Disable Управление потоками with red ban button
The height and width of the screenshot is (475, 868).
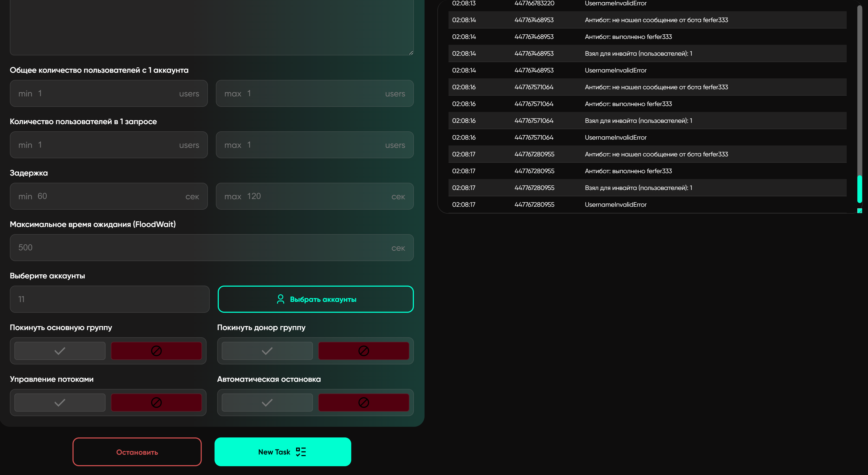[x=156, y=403]
